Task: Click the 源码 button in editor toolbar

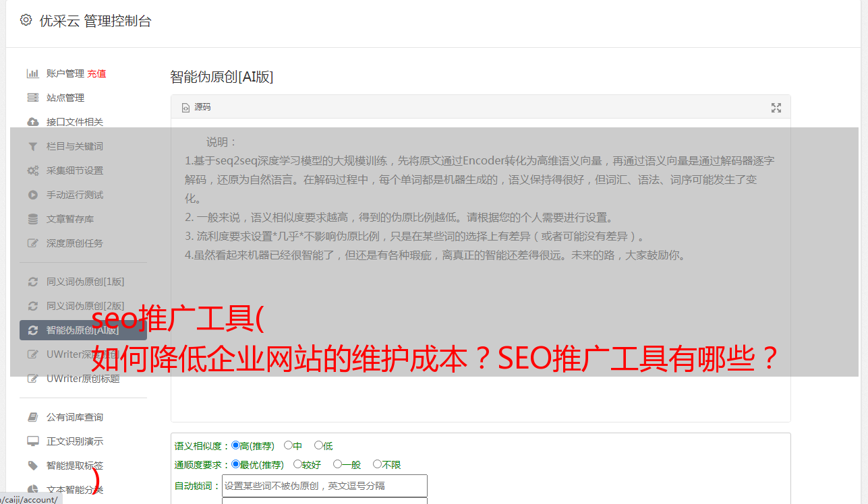Action: coord(196,107)
